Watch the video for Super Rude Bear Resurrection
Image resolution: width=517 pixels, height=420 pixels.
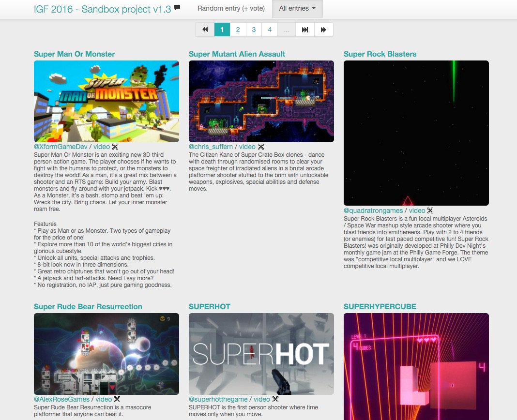pos(104,399)
